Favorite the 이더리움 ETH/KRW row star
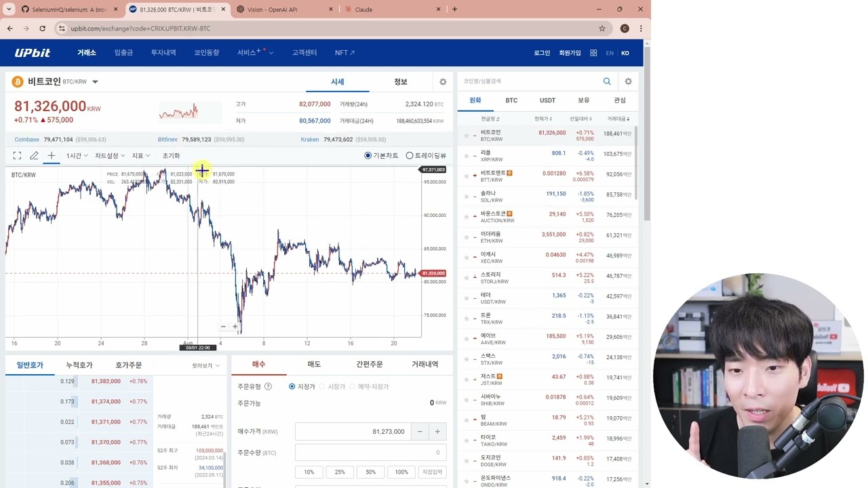This screenshot has width=868, height=488. [x=467, y=237]
